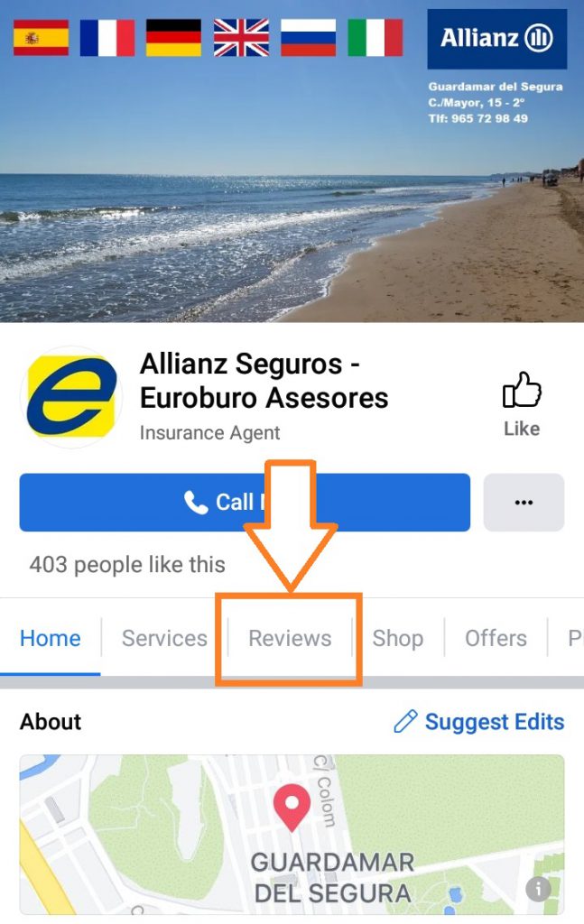
Task: Click the blue Call button
Action: tap(245, 502)
